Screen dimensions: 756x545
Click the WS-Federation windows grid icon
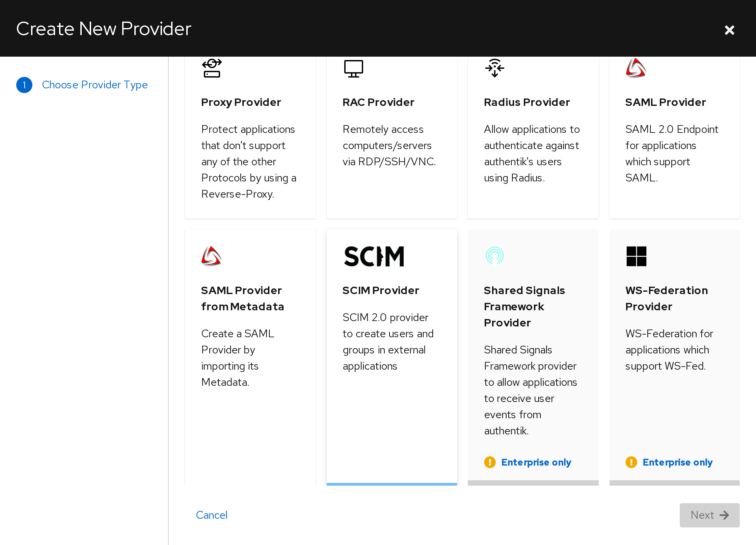point(636,256)
